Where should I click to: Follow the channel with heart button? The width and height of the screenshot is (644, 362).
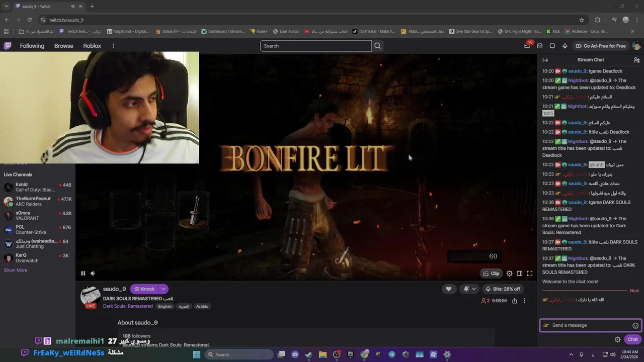click(x=448, y=289)
